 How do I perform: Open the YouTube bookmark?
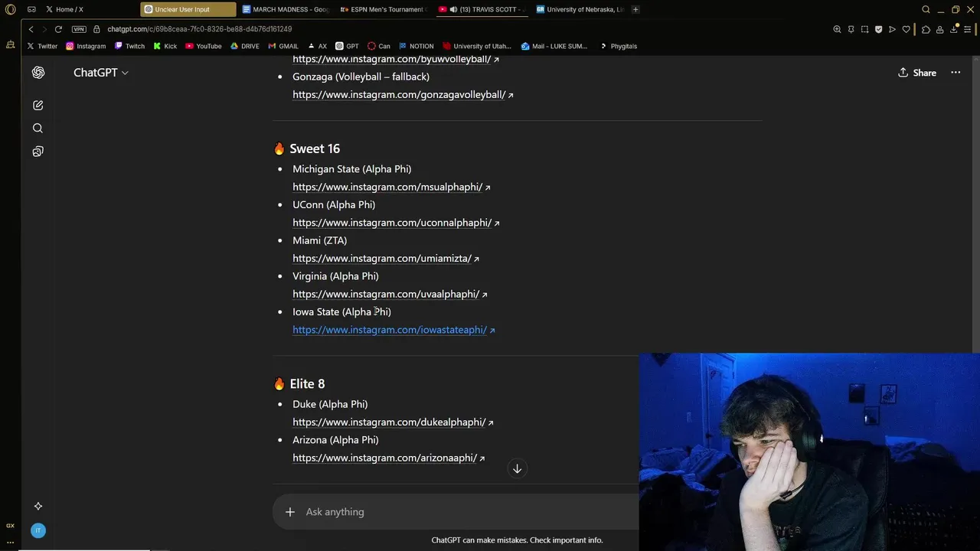pyautogui.click(x=203, y=46)
